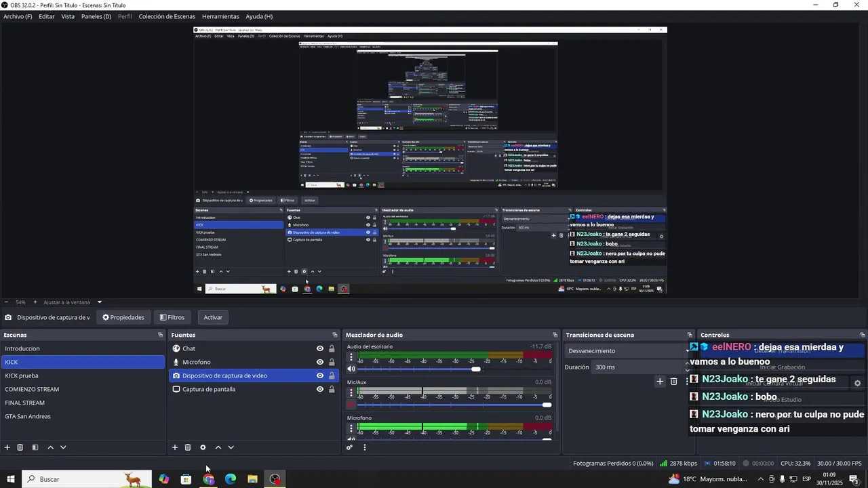Viewport: 868px width, 488px height.
Task: Move the selected source up
Action: [218, 447]
